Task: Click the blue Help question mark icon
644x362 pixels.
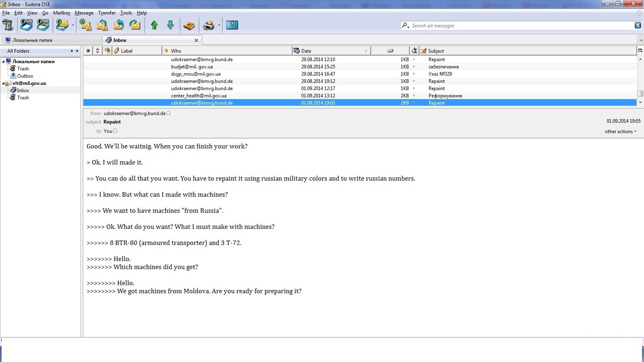Action: [x=232, y=25]
